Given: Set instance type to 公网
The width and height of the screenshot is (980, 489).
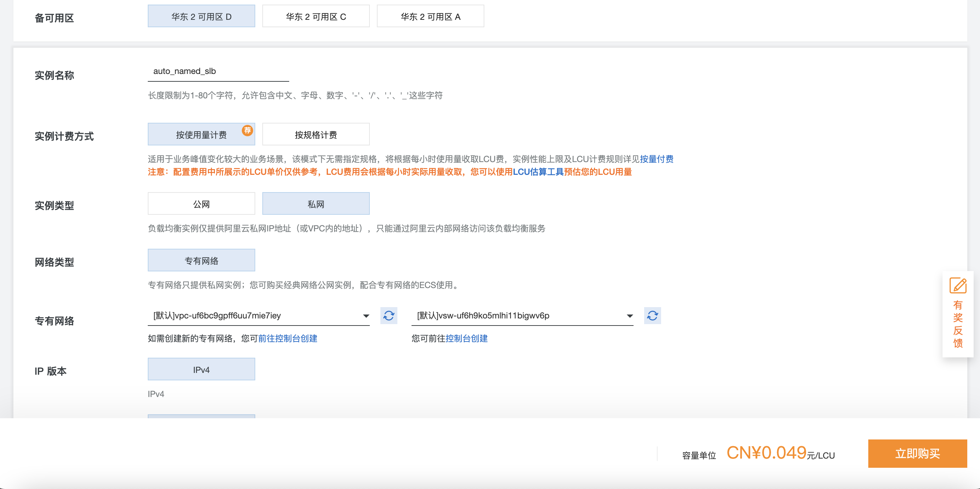Looking at the screenshot, I should [201, 204].
